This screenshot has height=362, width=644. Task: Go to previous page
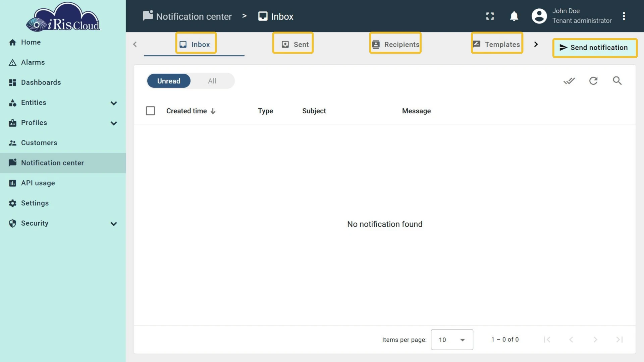(x=571, y=340)
